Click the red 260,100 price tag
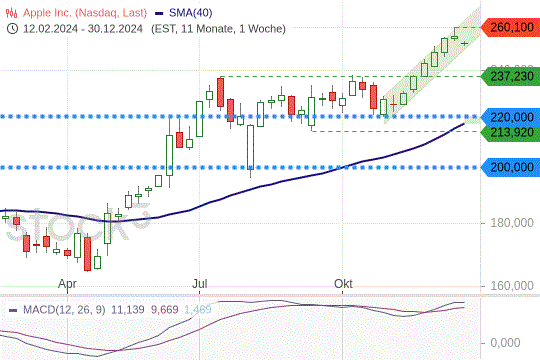This screenshot has width=540, height=360. (510, 27)
